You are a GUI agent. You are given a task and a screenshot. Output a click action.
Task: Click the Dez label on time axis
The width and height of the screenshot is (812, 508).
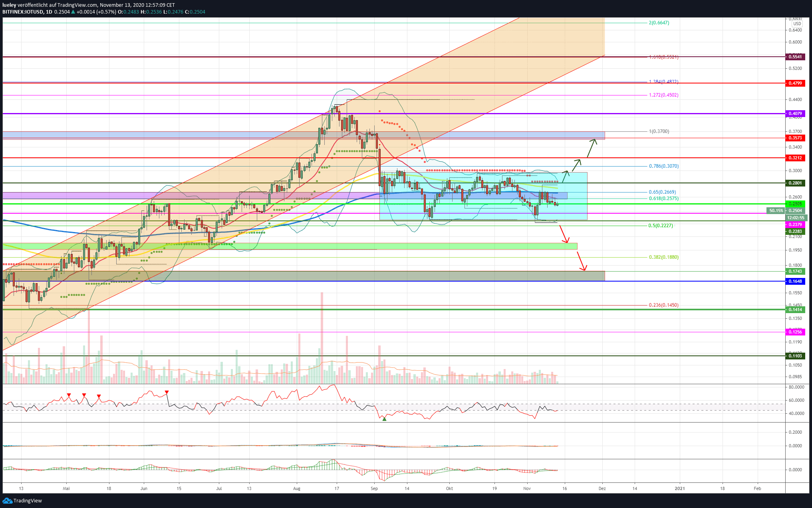(x=602, y=488)
